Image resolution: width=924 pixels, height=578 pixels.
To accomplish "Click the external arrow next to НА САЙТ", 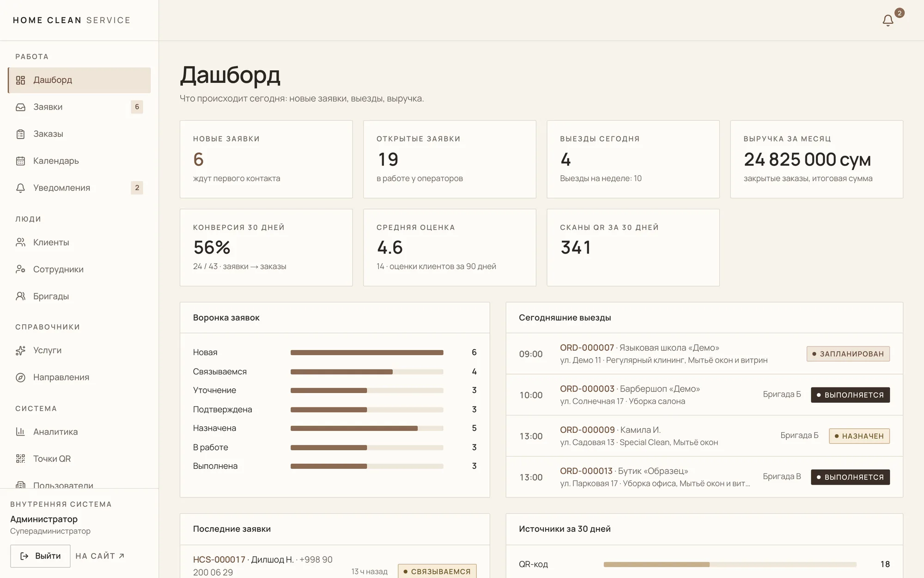I will click(122, 556).
